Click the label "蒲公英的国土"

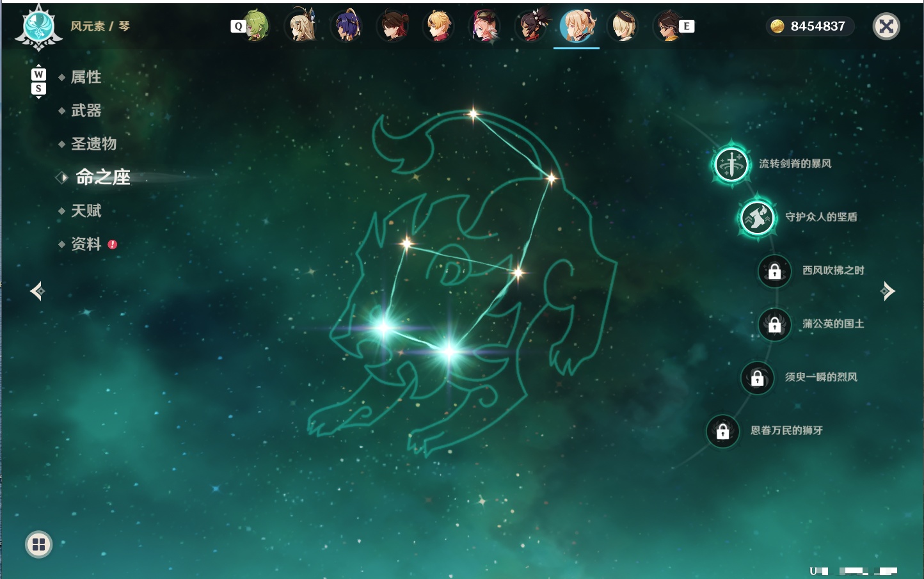833,324
